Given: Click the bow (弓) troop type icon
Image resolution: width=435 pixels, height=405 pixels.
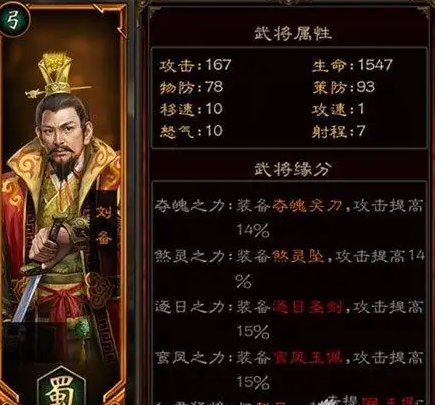Looking at the screenshot, I should pos(13,19).
